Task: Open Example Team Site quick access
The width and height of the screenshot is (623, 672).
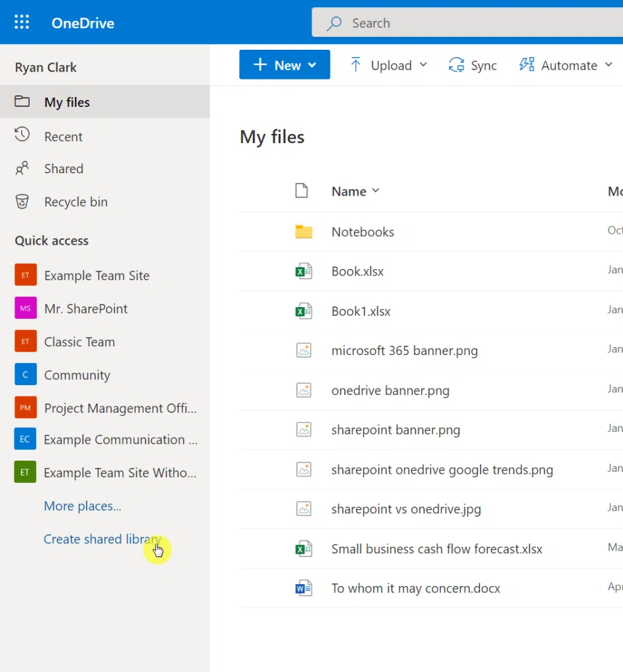Action: (x=97, y=276)
